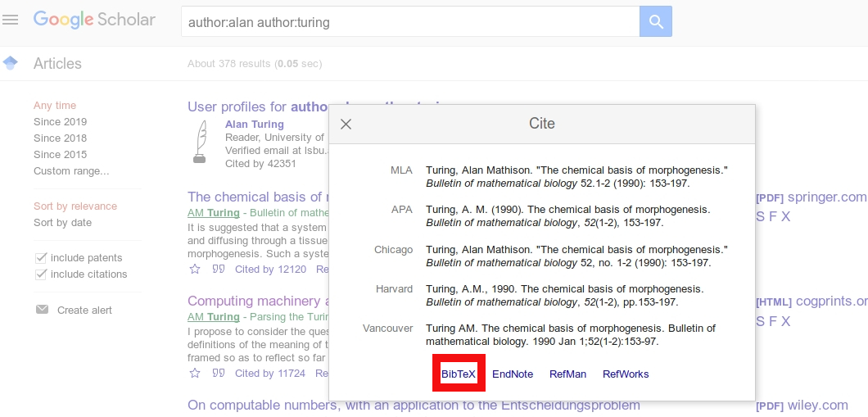
Task: Toggle the include citations checkbox
Action: (x=41, y=274)
